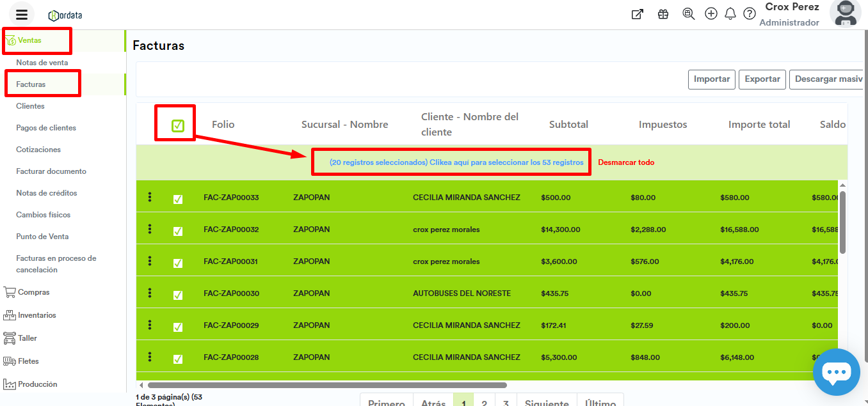Click the external link icon in header
The width and height of the screenshot is (868, 406).
(638, 14)
